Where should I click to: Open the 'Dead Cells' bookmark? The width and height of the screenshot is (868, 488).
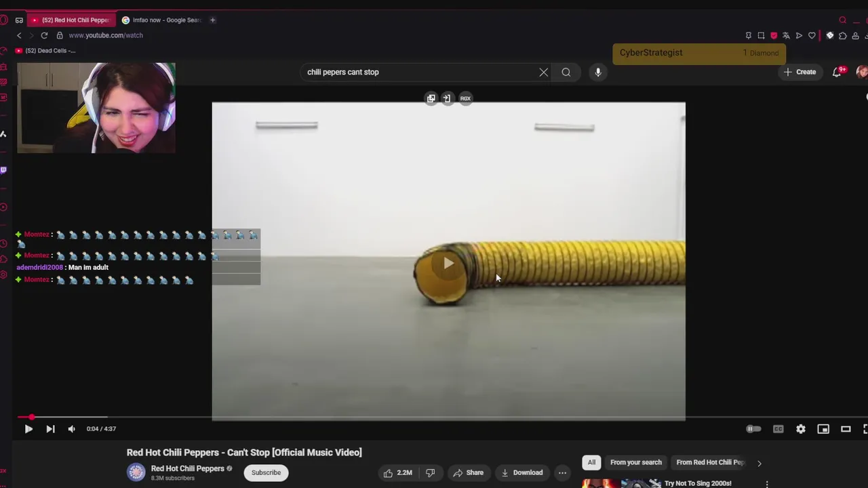click(45, 51)
